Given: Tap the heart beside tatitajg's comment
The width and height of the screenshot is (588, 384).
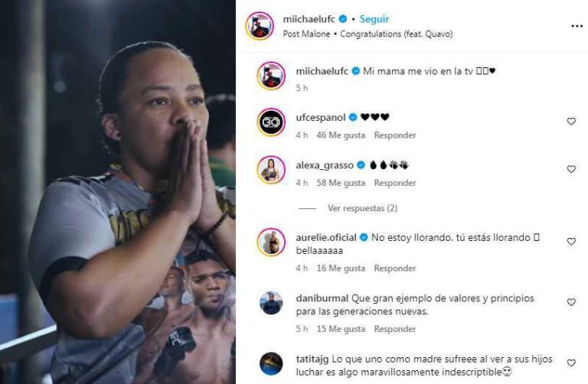Looking at the screenshot, I should click(x=571, y=363).
